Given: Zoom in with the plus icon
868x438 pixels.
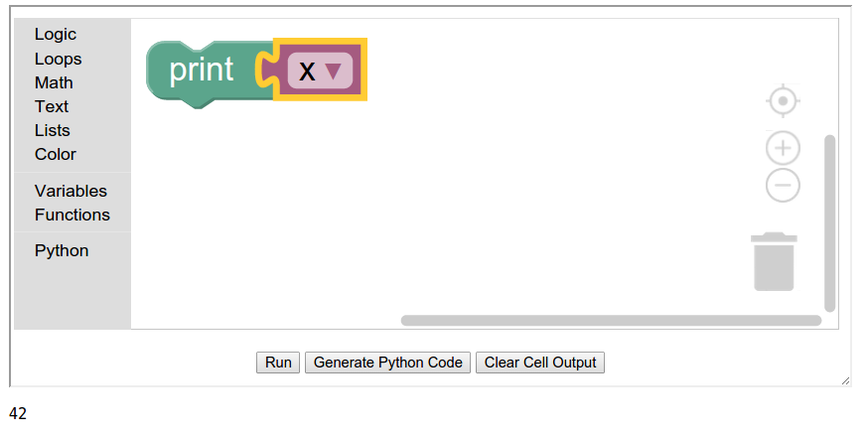Looking at the screenshot, I should point(783,148).
